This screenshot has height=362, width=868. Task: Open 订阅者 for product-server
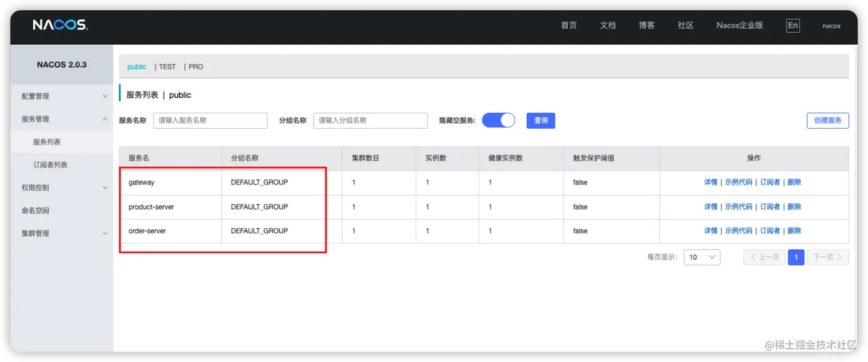[770, 207]
